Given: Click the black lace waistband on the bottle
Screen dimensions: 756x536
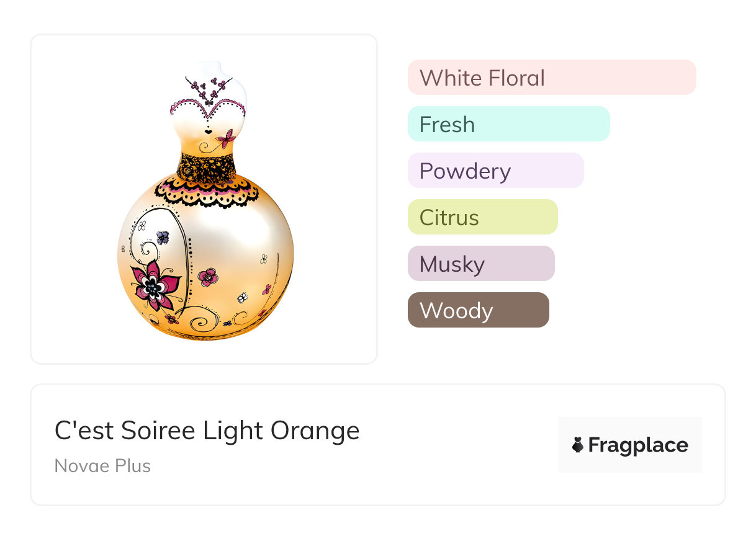Looking at the screenshot, I should tap(207, 166).
